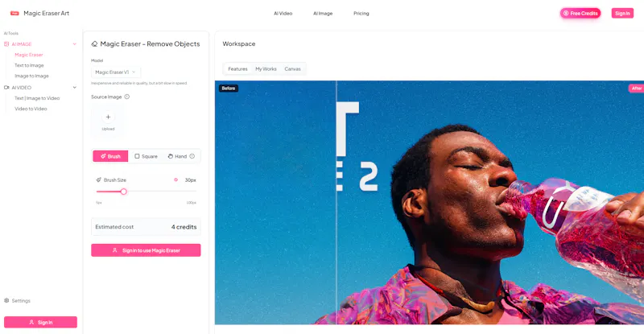Screen dimensions: 644x334
Task: Click the AI IMAGE section icon
Action: pos(6,44)
